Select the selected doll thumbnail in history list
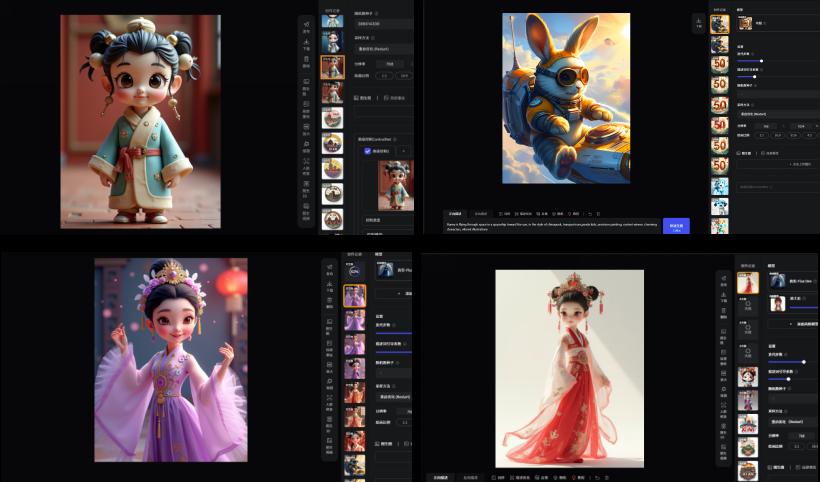 tap(332, 67)
